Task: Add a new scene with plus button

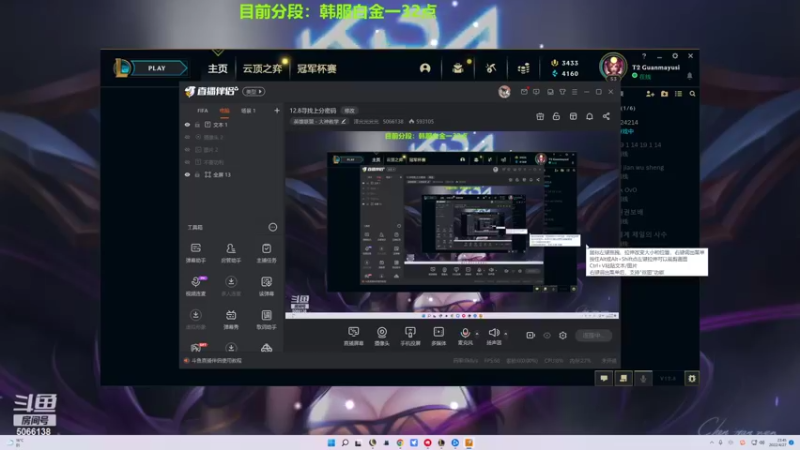Action: [x=277, y=110]
